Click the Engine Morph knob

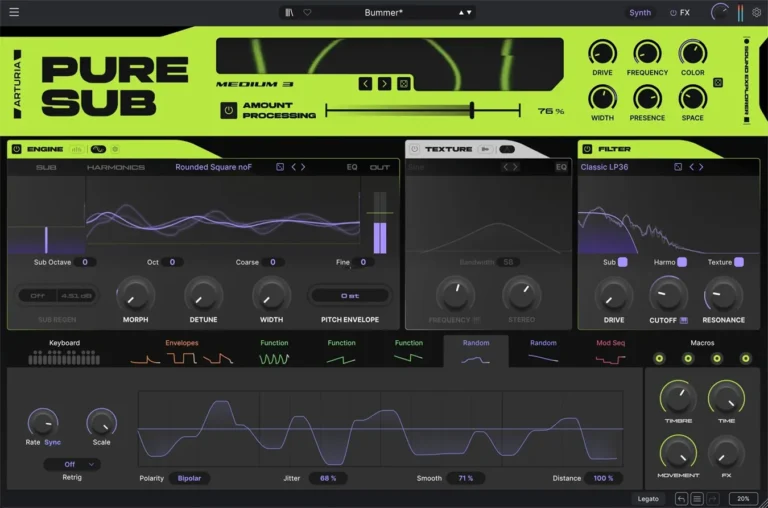pos(135,295)
